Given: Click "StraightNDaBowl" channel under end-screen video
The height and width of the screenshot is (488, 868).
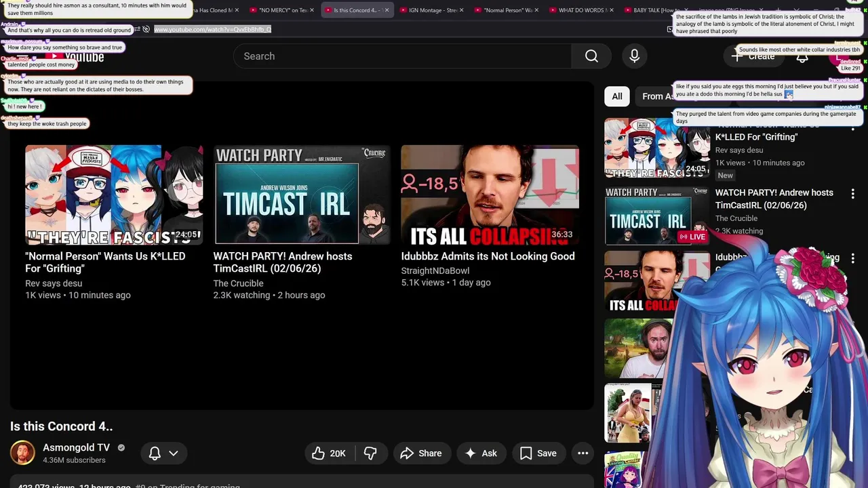Looking at the screenshot, I should pos(435,270).
